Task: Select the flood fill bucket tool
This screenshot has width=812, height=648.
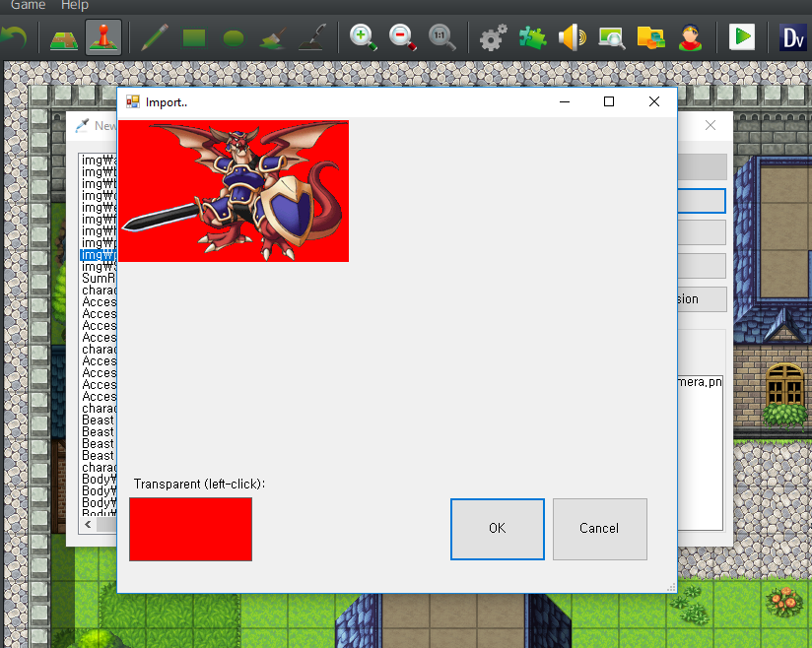Action: coord(272,38)
